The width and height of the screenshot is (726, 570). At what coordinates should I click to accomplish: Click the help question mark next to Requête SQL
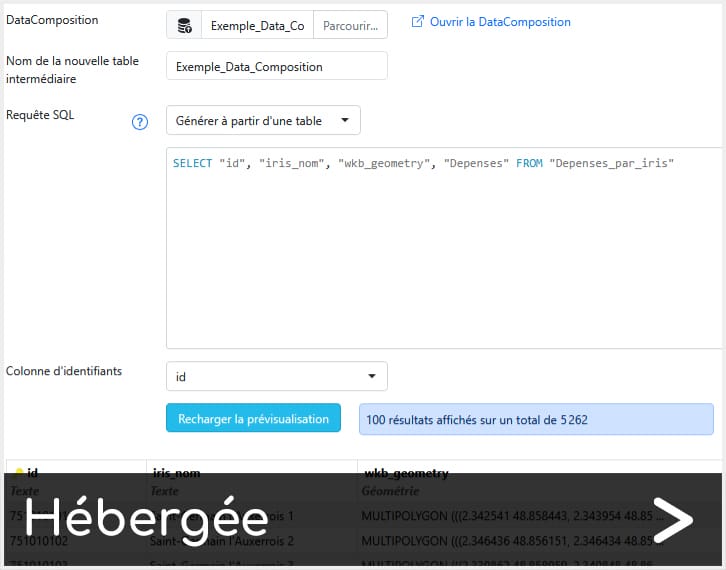[x=140, y=122]
